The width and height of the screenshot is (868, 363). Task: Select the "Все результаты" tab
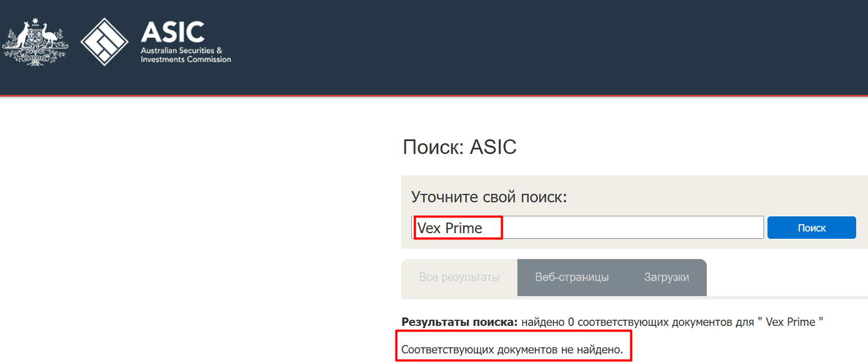459,276
